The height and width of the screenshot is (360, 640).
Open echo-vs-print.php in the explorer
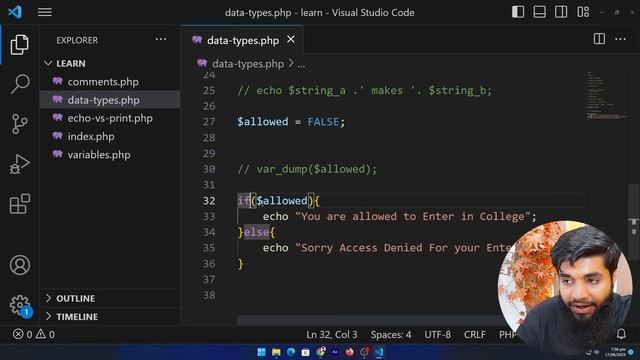(x=110, y=118)
